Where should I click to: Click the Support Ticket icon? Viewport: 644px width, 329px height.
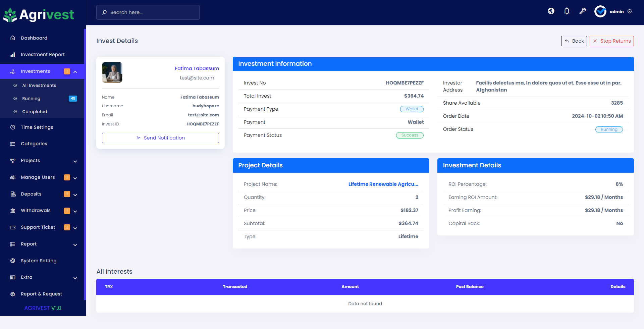pos(13,227)
